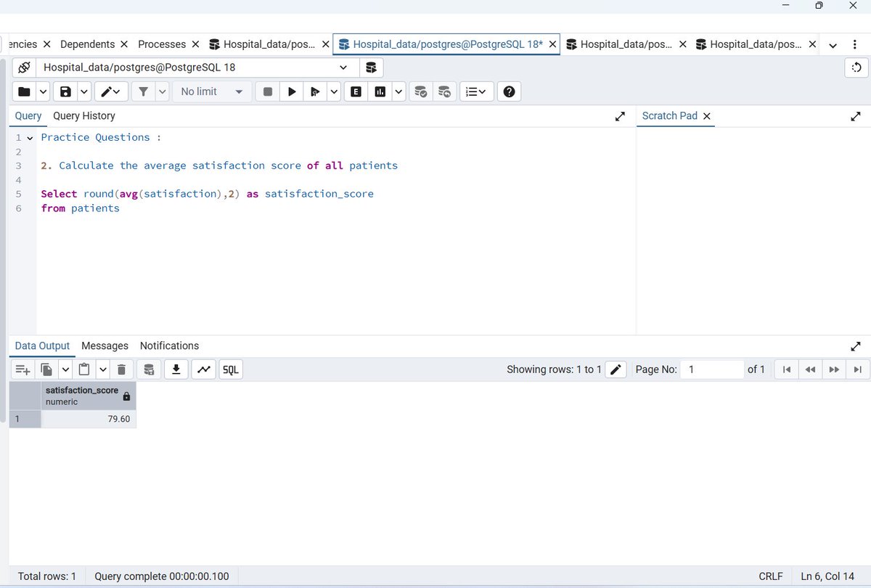Go to previous page of results
This screenshot has height=588, width=871.
pyautogui.click(x=810, y=369)
